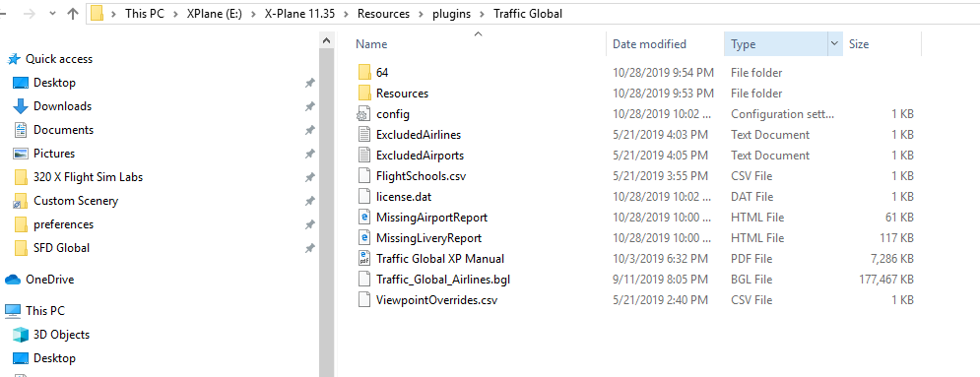Navigate to X-Plane 11.35 in breadcrumb
The height and width of the screenshot is (377, 980).
pyautogui.click(x=300, y=14)
